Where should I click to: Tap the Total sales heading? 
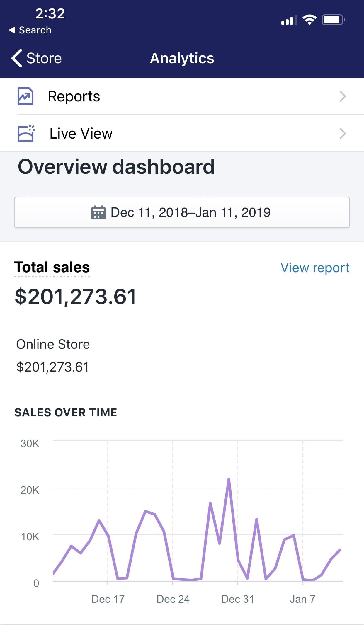tap(52, 267)
